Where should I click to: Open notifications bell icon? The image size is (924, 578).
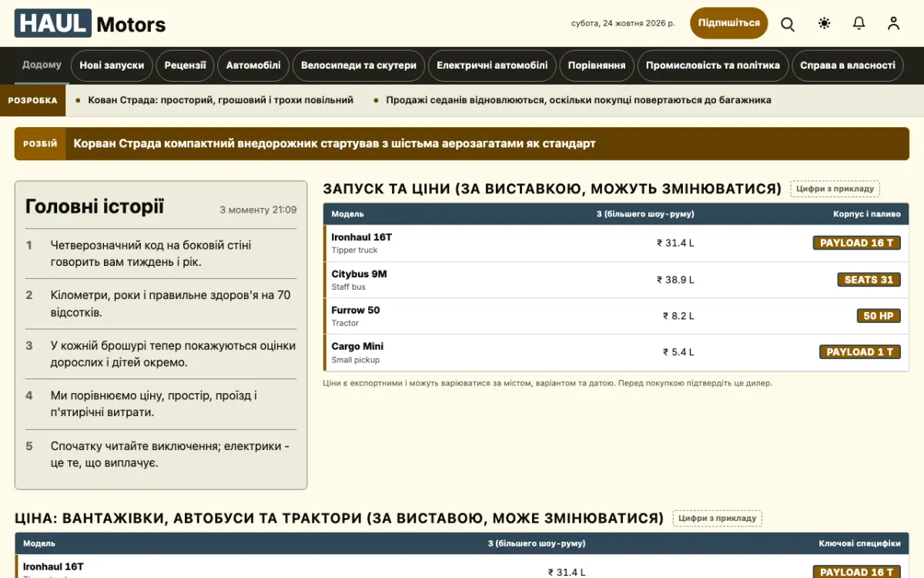[x=859, y=24]
